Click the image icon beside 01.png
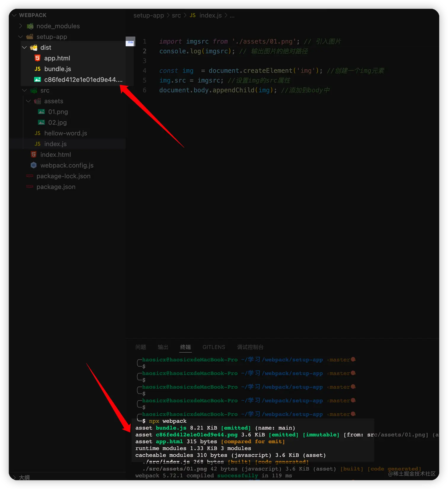The width and height of the screenshot is (448, 489). pyautogui.click(x=41, y=112)
